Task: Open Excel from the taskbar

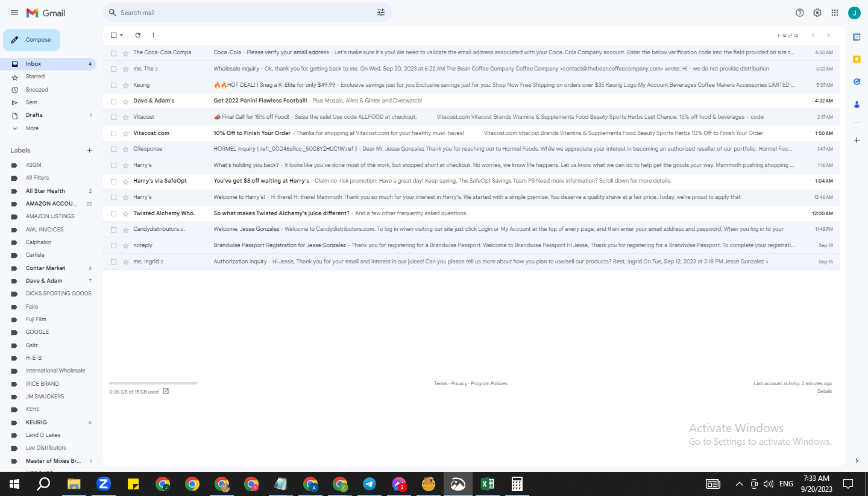Action: click(x=488, y=484)
